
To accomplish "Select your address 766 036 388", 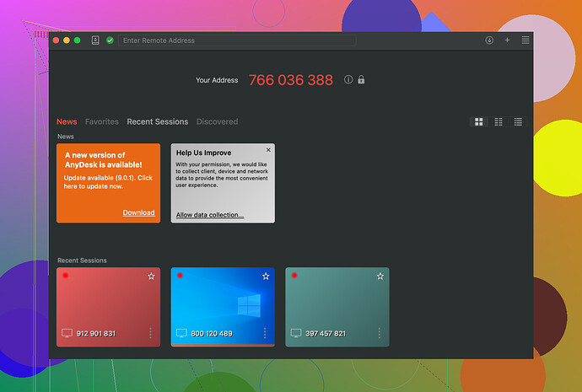I will pyautogui.click(x=291, y=80).
